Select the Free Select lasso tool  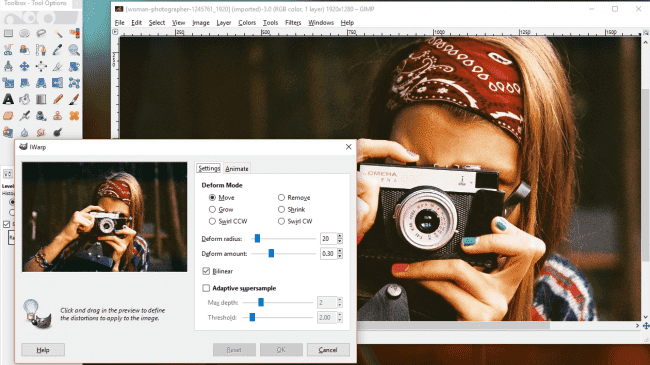[x=41, y=33]
